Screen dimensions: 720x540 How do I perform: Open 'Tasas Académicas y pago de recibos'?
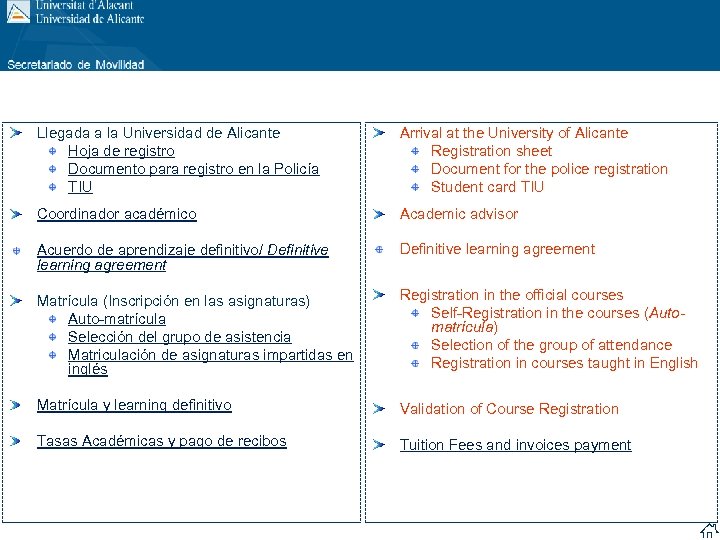[162, 441]
